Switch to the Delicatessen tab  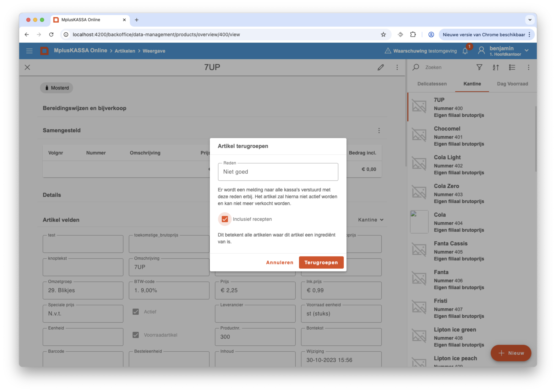pos(432,84)
